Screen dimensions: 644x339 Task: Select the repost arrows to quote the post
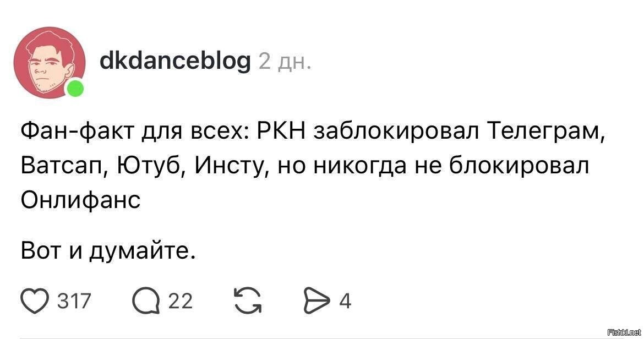[248, 300]
